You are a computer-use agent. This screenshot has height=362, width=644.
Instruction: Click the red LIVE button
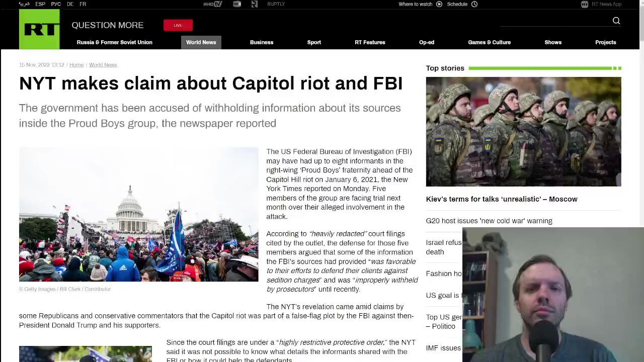tap(178, 25)
